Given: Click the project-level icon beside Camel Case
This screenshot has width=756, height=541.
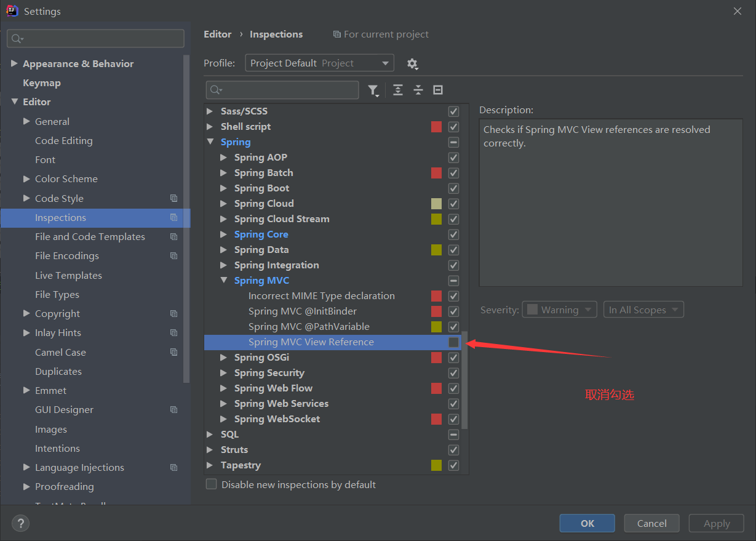Looking at the screenshot, I should pos(173,352).
